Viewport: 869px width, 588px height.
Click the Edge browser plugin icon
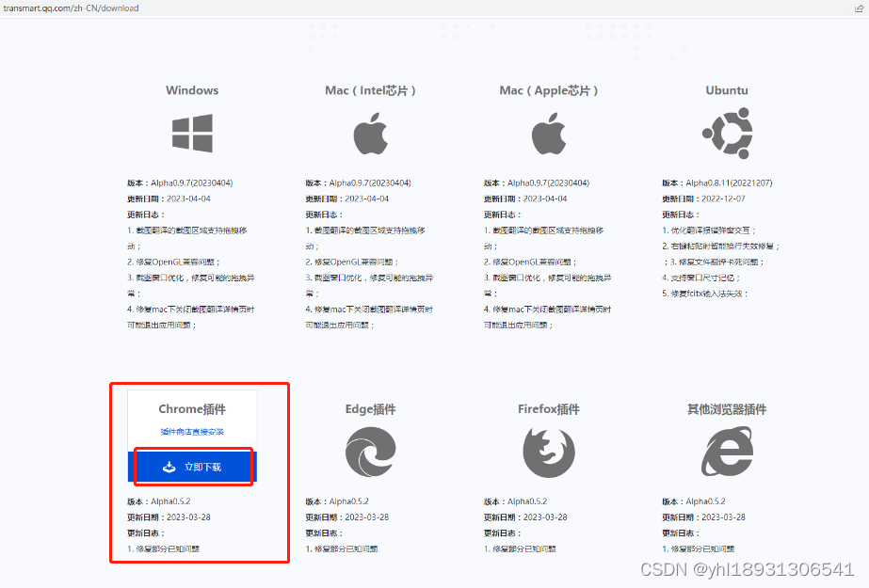371,452
